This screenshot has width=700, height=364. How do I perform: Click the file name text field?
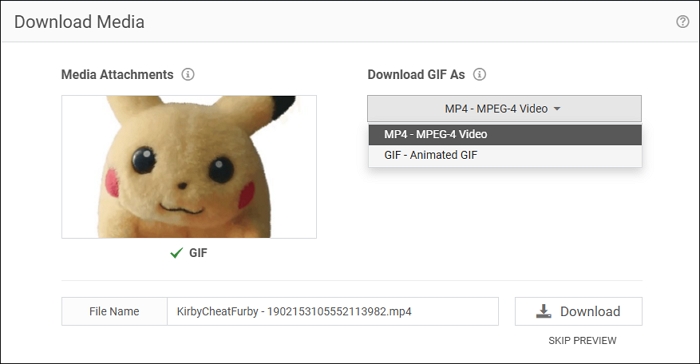tap(333, 311)
